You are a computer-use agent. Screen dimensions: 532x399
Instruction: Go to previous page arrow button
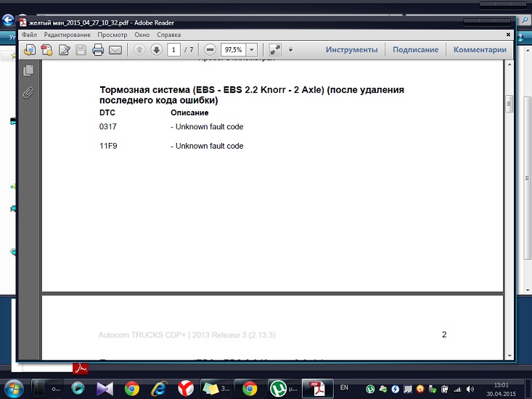coord(139,50)
